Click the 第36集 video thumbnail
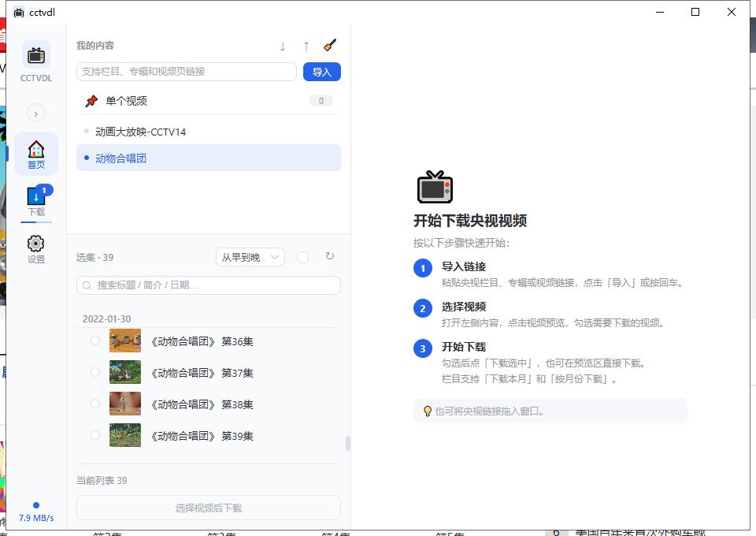Image resolution: width=756 pixels, height=536 pixels. (x=125, y=341)
